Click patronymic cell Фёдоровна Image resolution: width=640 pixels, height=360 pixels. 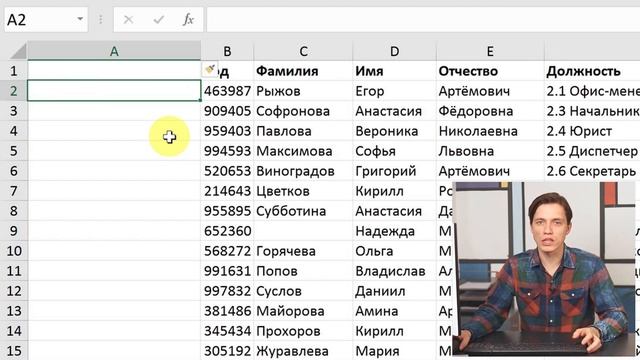[x=490, y=111]
